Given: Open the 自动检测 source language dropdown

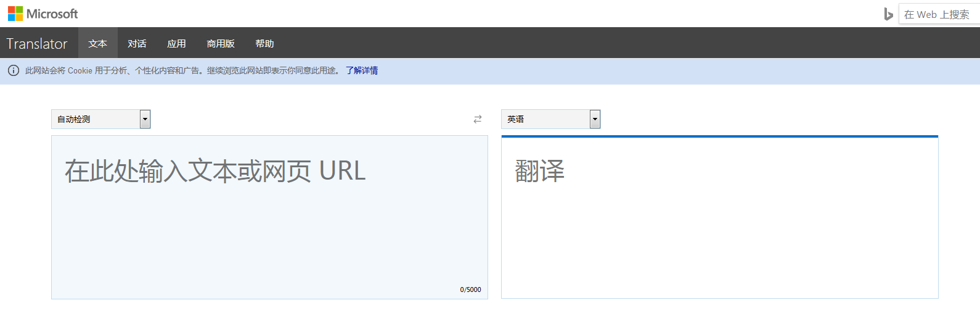Looking at the screenshot, I should (x=101, y=119).
